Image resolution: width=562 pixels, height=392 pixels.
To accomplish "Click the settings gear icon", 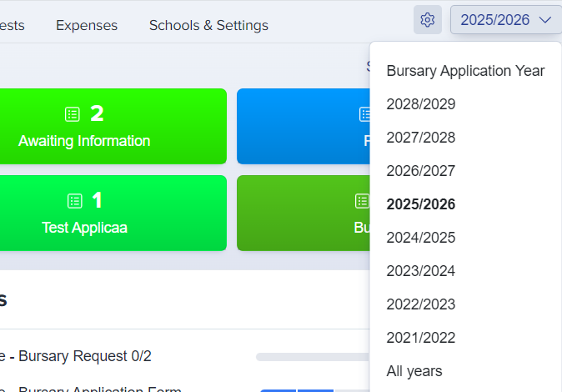I will point(428,20).
